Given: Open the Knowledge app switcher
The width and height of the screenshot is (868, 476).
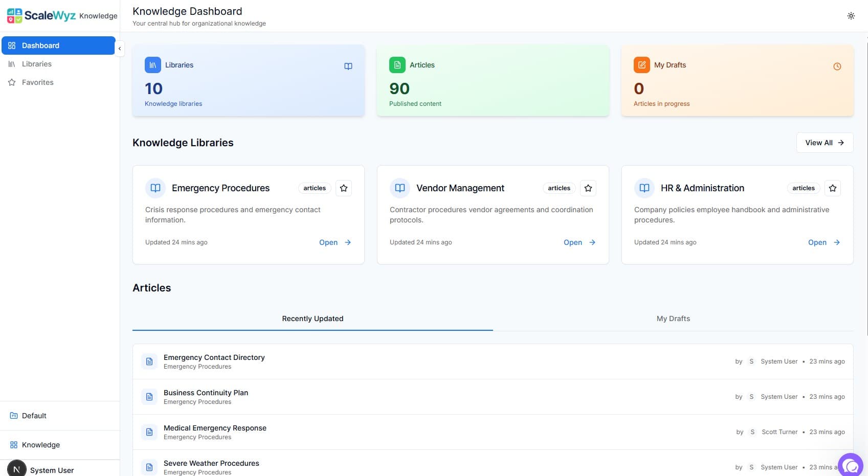Looking at the screenshot, I should (41, 445).
